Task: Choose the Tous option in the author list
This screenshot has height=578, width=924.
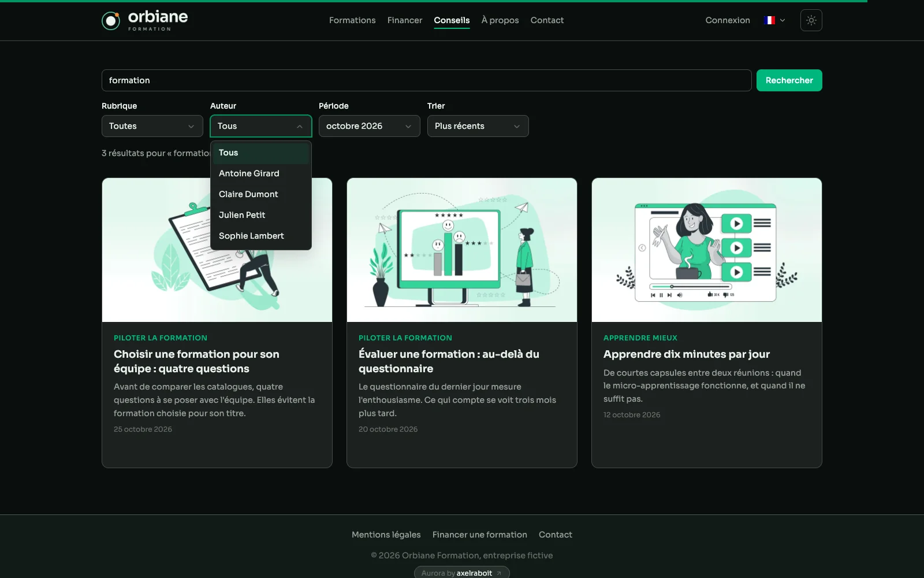Action: click(260, 153)
